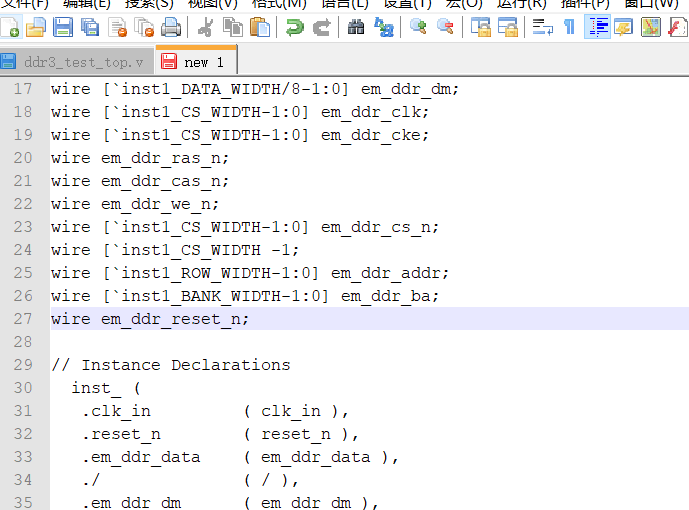Switch to the ddr3_test_top.v tab
689x510 pixels.
point(77,62)
